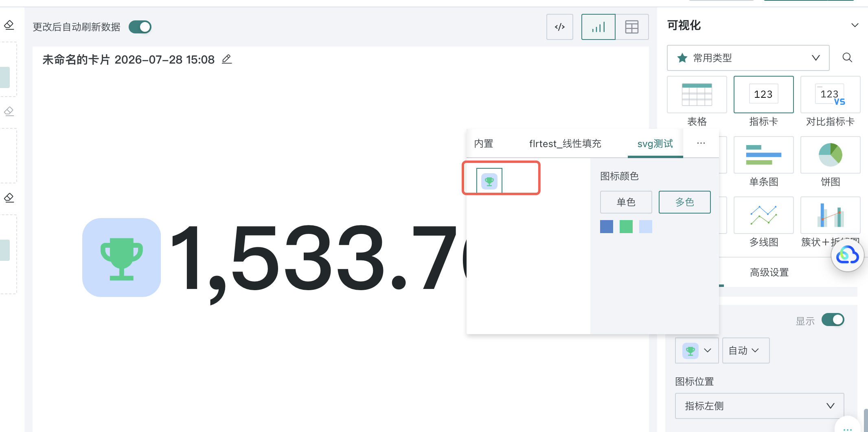
Task: Click the third eraser icon in left sidebar
Action: (9, 198)
